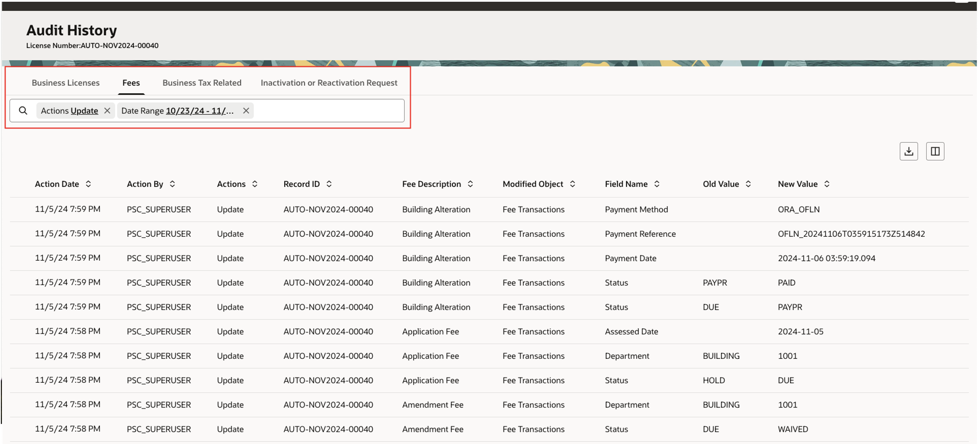This screenshot has height=444, width=980.
Task: Click the sort icon on Action Date column
Action: pos(89,184)
